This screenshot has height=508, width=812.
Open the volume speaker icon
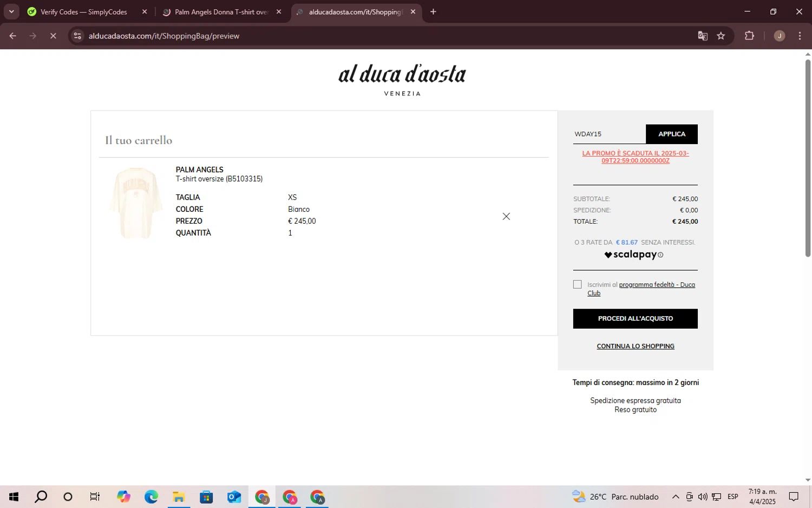[703, 497]
